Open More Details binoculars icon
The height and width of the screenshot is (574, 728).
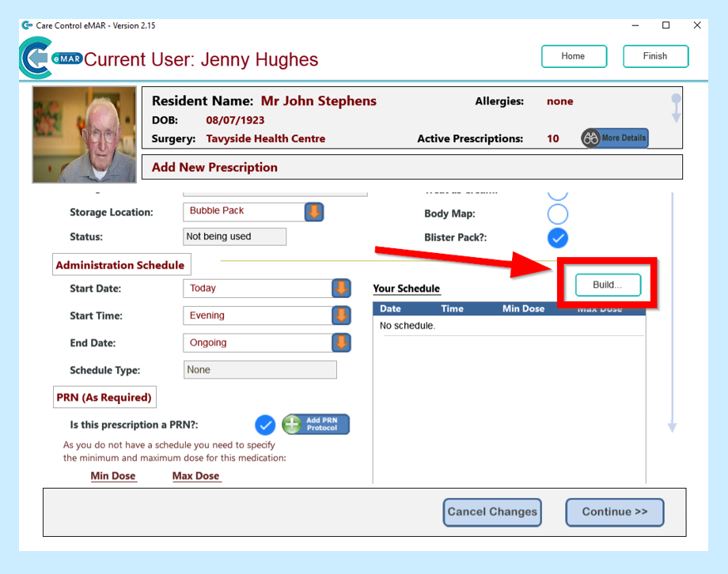click(591, 138)
